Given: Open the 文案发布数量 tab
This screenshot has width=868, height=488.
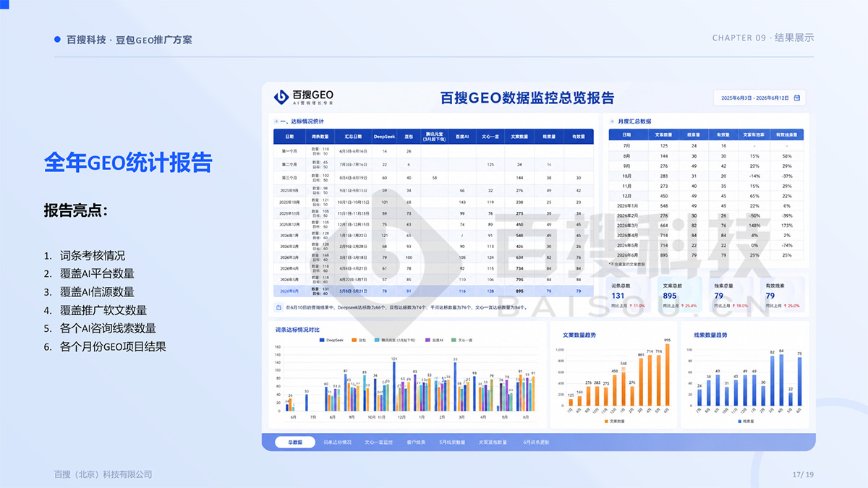Looking at the screenshot, I should (x=493, y=442).
